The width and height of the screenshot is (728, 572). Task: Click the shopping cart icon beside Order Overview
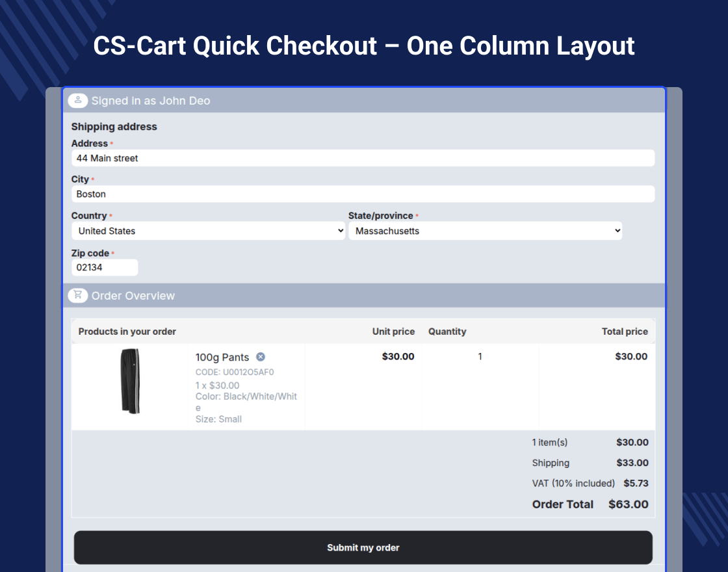78,295
